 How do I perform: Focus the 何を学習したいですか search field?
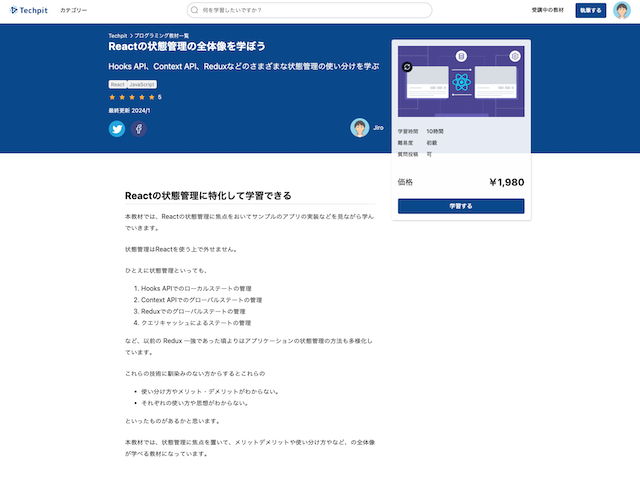click(x=312, y=10)
